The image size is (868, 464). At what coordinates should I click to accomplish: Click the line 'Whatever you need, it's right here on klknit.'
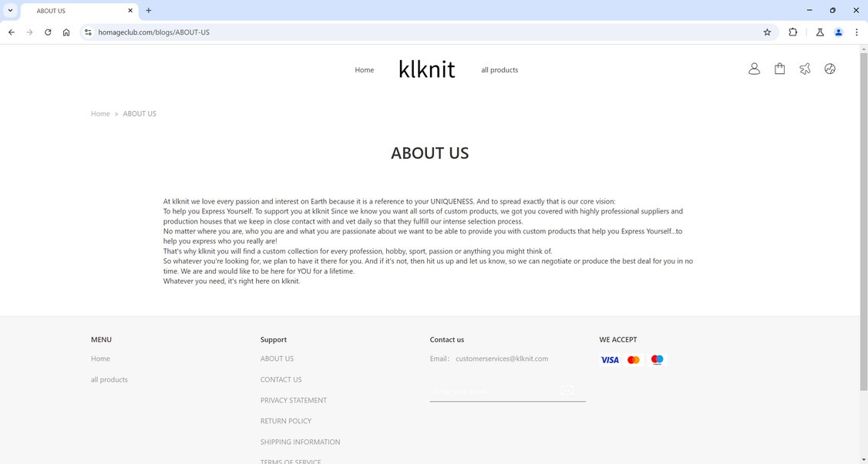[231, 281]
